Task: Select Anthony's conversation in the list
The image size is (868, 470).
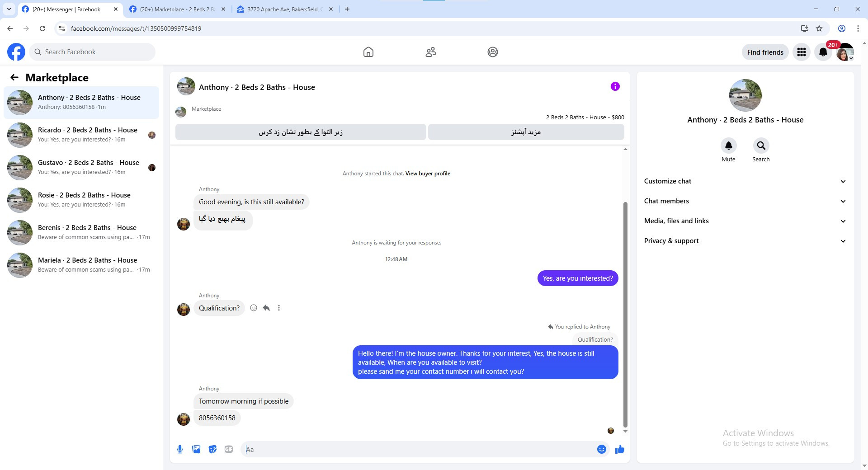Action: coord(81,103)
